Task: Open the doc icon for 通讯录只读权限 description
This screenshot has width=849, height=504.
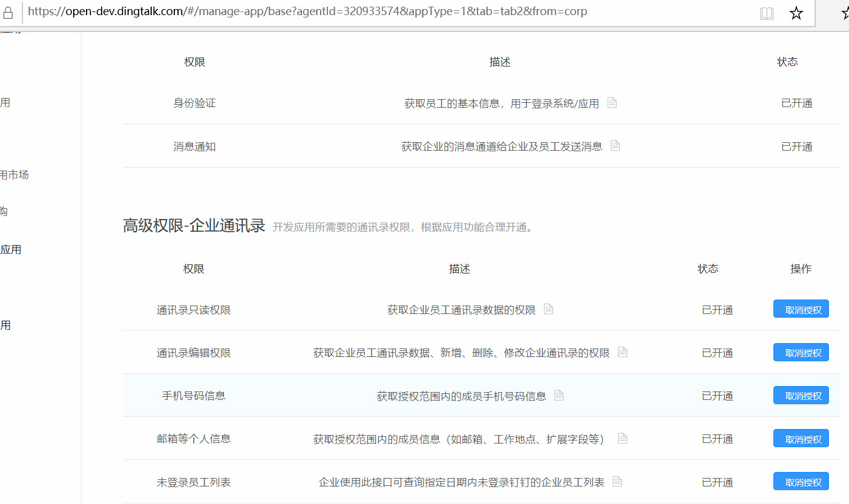Action: tap(548, 309)
